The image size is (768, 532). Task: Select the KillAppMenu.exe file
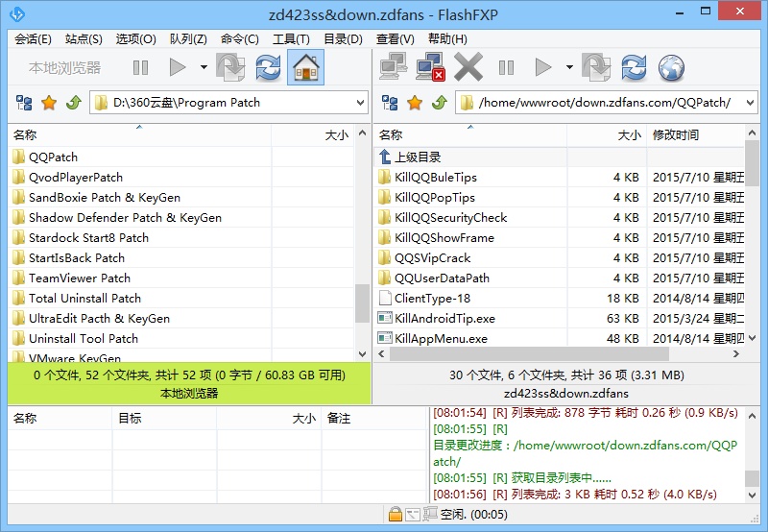[441, 338]
